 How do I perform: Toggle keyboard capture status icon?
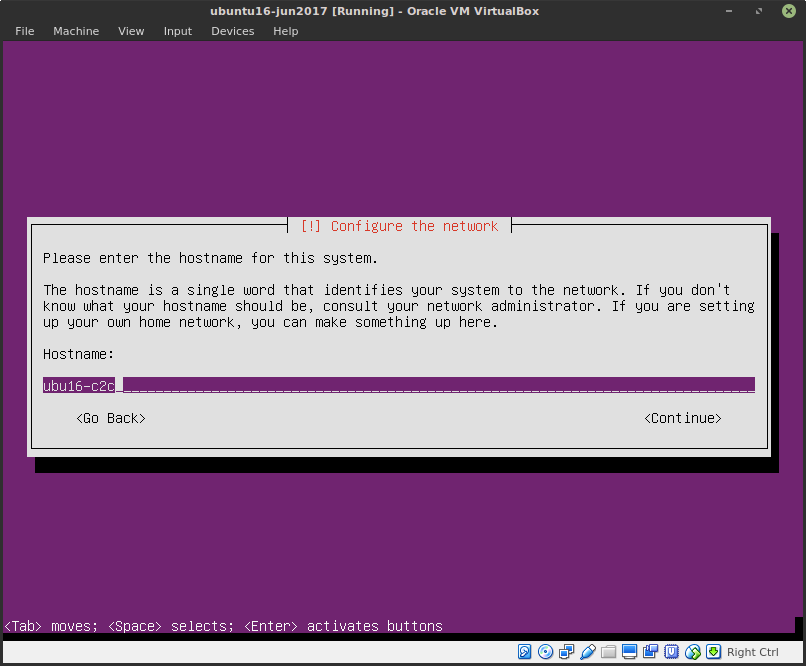[x=713, y=651]
